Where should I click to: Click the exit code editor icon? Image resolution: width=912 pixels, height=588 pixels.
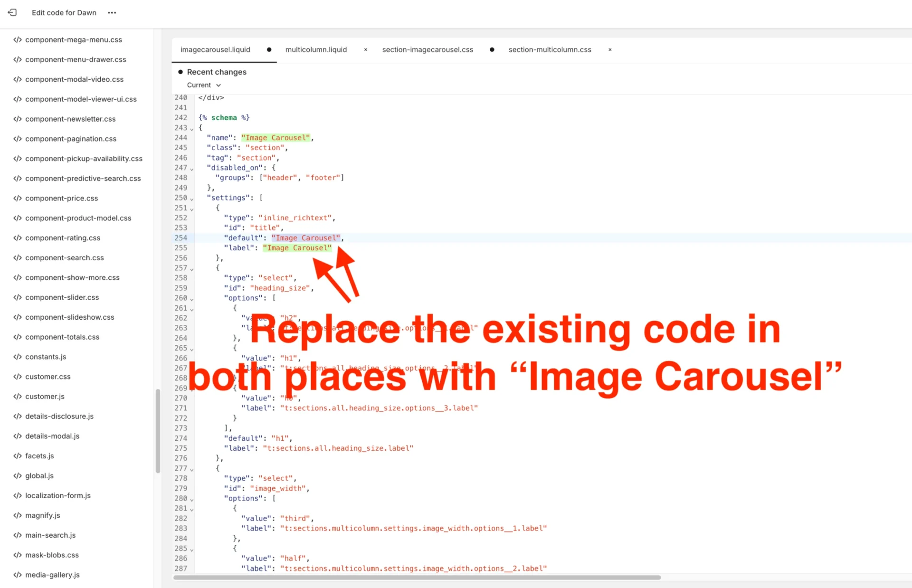pos(12,13)
